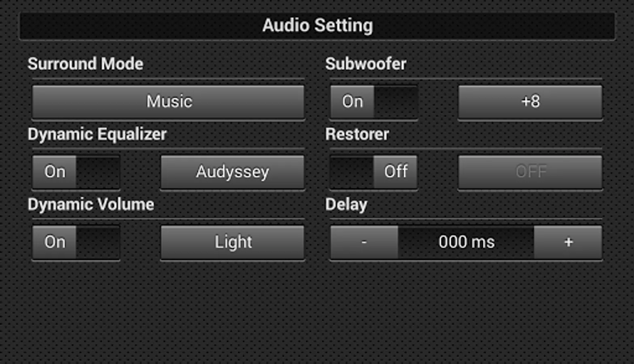Screen dimensions: 634x364
Task: Decrease delay with the minus button
Action: coord(364,242)
